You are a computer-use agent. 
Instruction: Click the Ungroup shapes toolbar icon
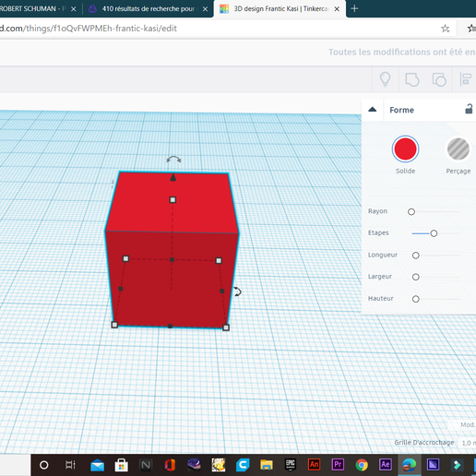click(x=439, y=79)
